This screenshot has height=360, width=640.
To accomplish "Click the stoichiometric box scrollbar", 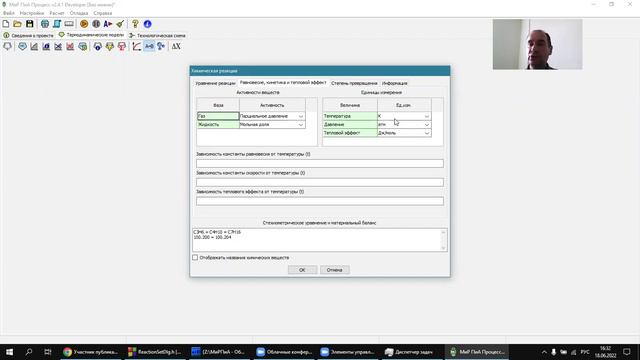I will [x=444, y=240].
